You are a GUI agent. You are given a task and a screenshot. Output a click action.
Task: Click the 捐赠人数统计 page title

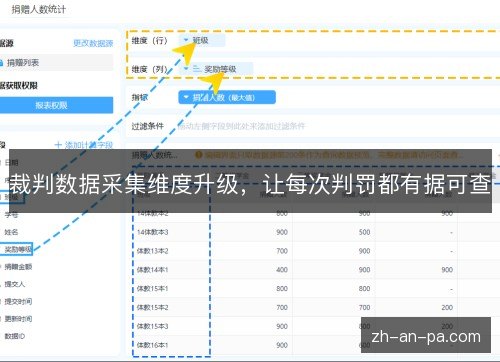(x=39, y=9)
